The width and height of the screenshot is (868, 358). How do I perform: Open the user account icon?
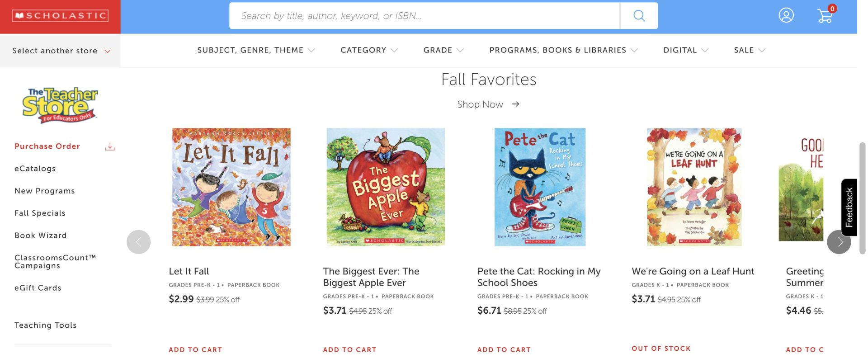[786, 15]
